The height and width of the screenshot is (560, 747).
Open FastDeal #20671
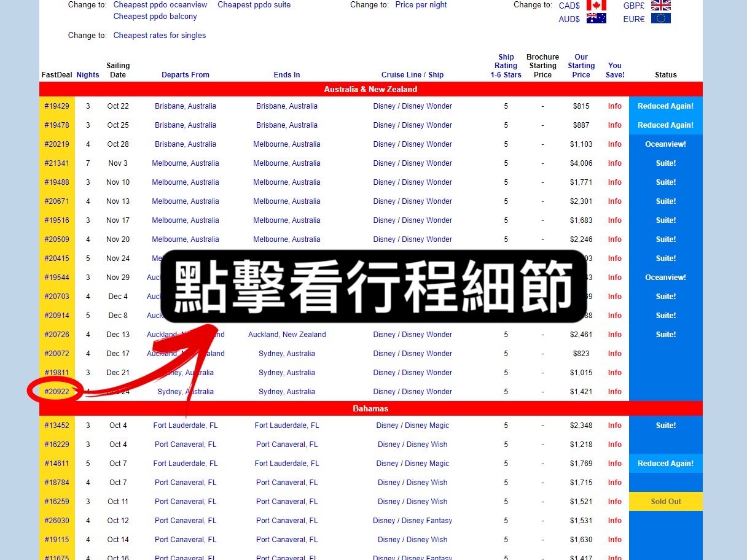(57, 201)
